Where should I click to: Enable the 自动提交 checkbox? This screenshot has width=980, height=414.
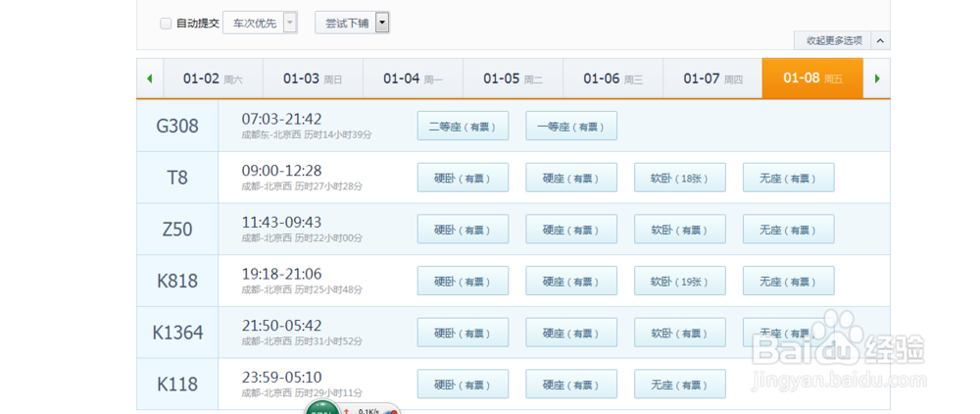tap(166, 24)
